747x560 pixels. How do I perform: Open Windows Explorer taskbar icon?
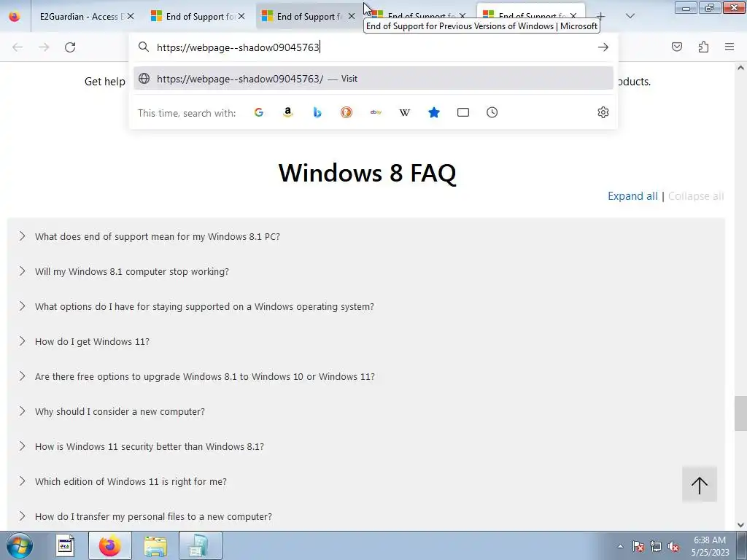[155, 545]
